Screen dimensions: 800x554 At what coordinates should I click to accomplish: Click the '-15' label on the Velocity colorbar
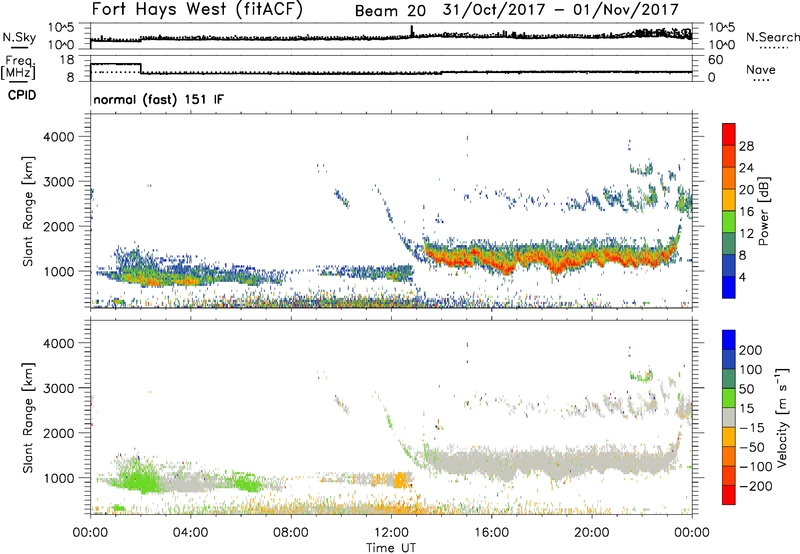coord(752,427)
